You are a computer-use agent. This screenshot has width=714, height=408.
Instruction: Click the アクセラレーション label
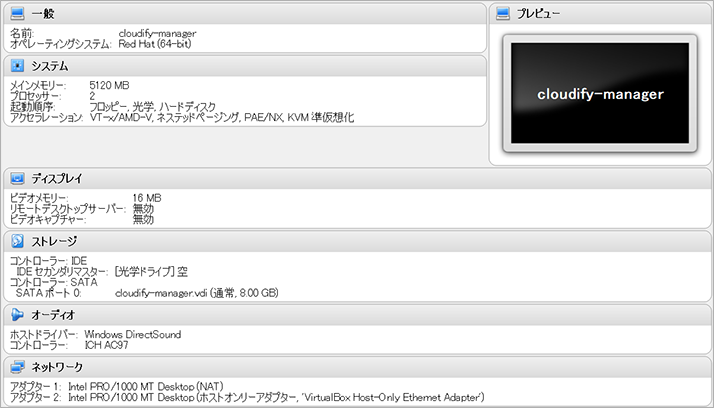click(x=46, y=117)
